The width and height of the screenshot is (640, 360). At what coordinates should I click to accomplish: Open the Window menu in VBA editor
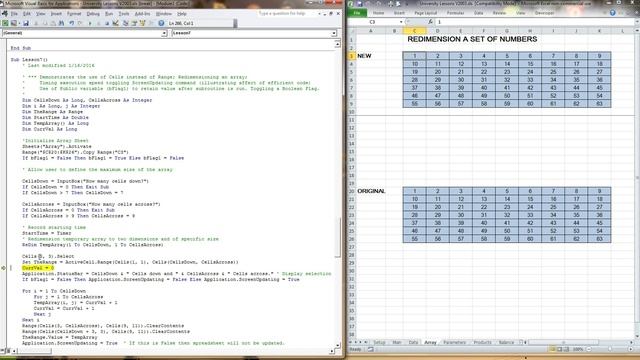click(164, 14)
